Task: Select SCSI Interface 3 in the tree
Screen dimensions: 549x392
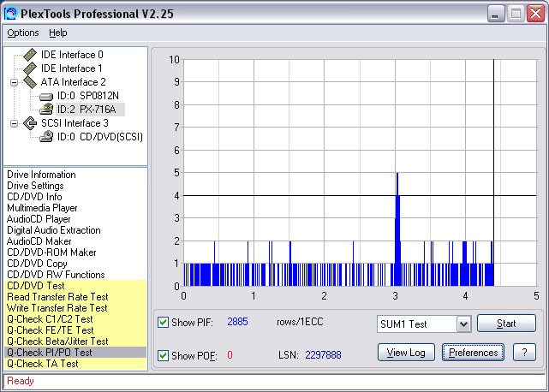Action: (75, 123)
